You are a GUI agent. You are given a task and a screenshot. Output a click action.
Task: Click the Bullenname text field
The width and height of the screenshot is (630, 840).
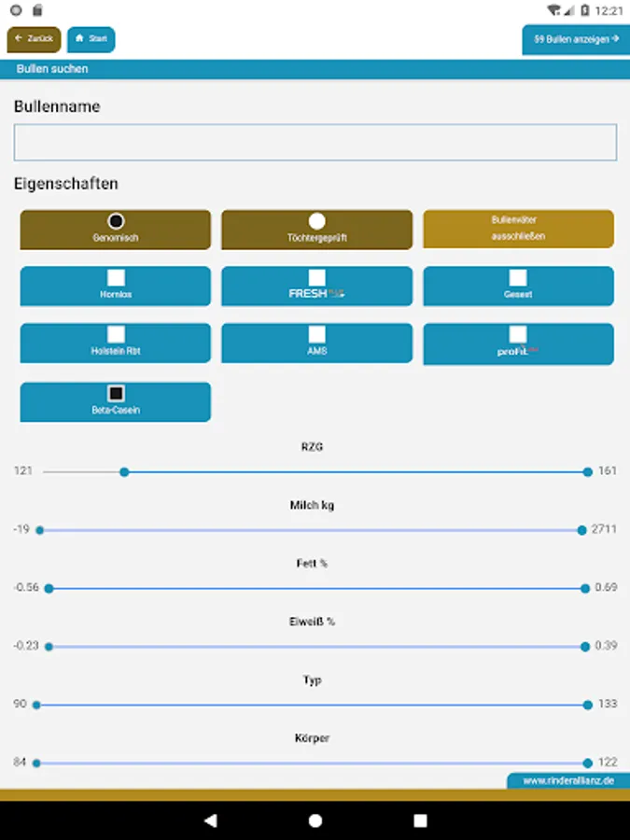[x=315, y=142]
